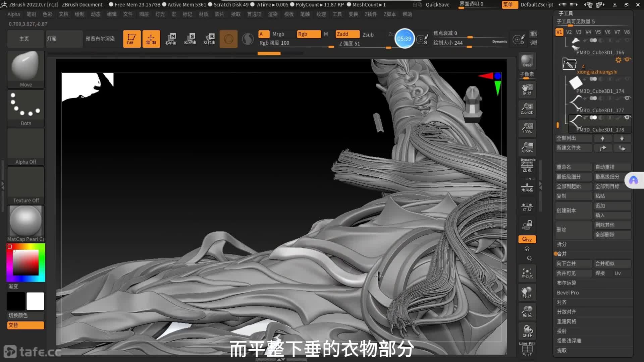Open the Z插件 menu
The width and height of the screenshot is (644, 362).
371,14
